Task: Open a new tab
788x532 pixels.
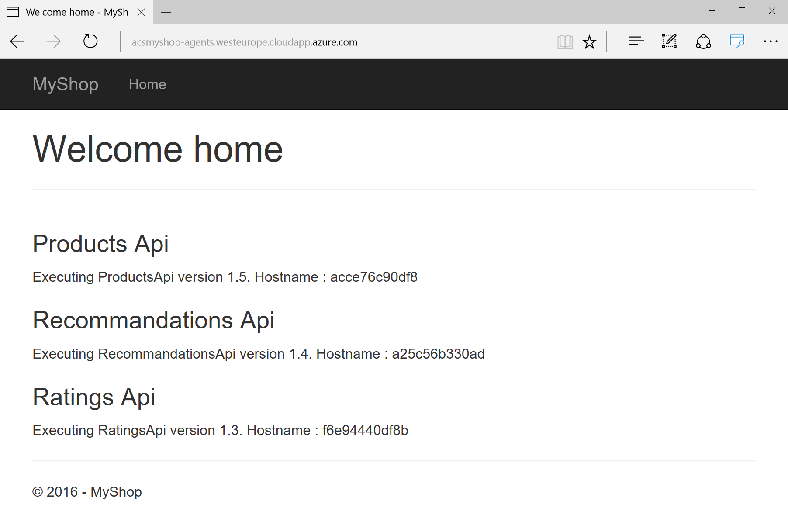Action: pos(166,13)
